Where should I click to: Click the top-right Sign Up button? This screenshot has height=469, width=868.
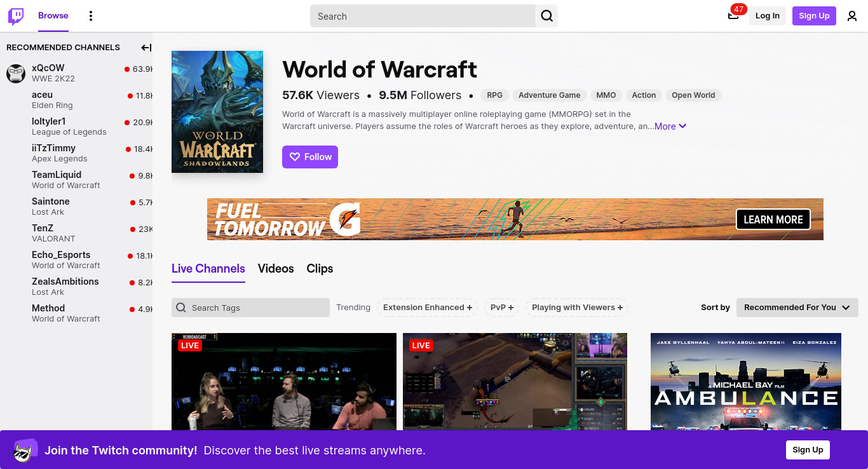tap(814, 16)
